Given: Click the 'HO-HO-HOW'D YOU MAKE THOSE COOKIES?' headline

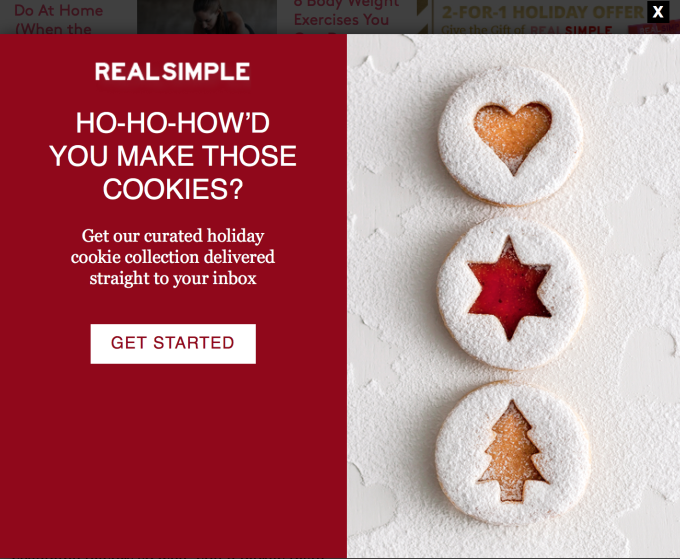Looking at the screenshot, I should [173, 156].
